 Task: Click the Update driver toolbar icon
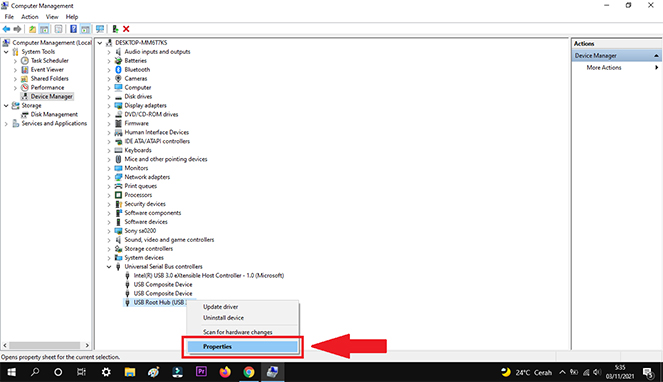point(115,29)
